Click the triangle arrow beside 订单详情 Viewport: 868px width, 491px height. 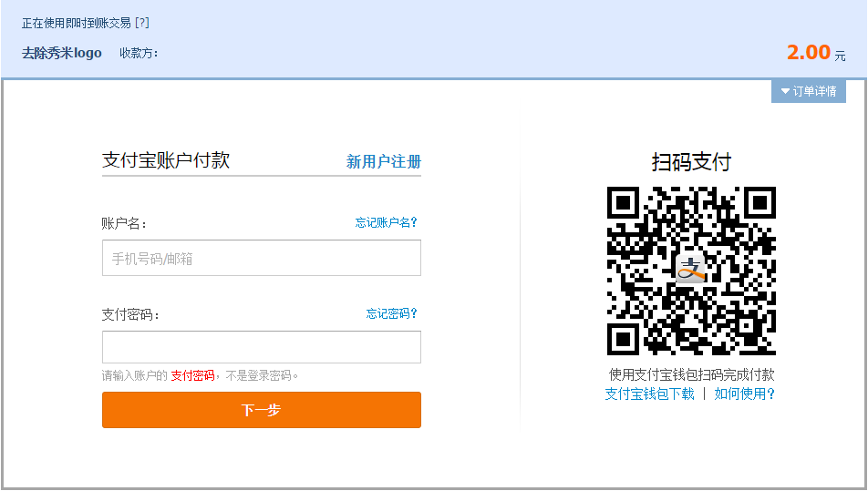785,91
